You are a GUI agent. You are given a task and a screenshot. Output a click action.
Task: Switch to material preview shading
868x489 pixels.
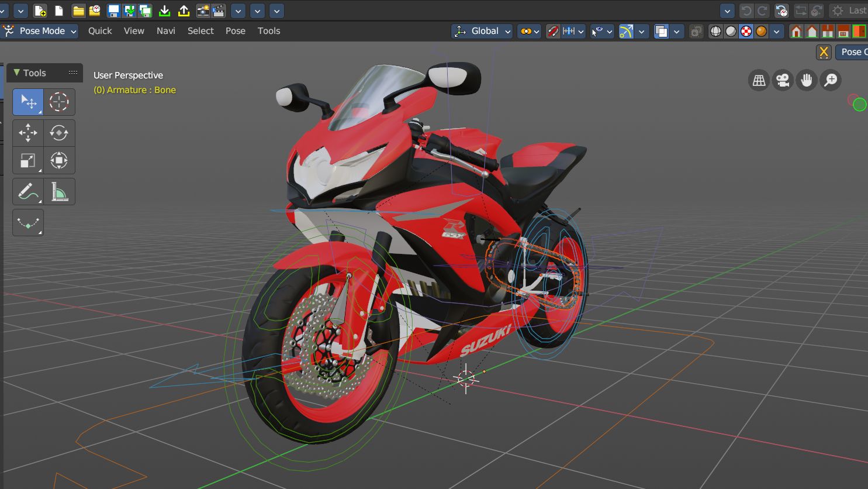click(746, 31)
